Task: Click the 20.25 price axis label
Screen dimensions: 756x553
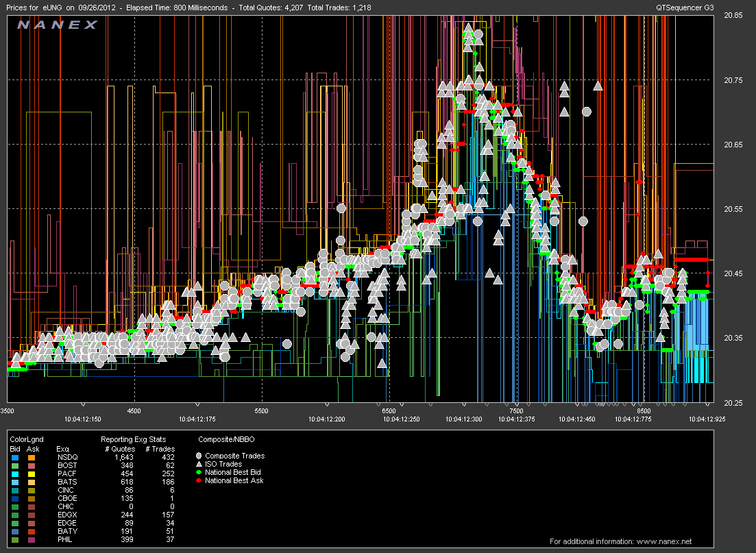Action: pos(733,402)
